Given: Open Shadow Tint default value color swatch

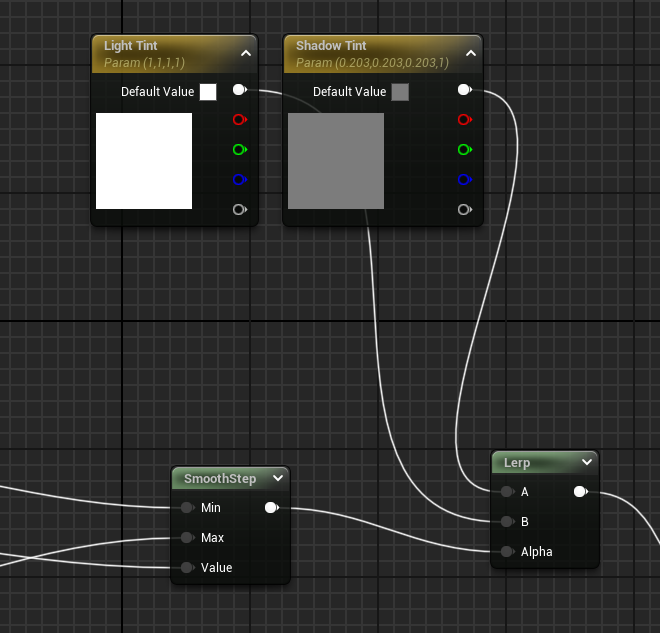Looking at the screenshot, I should tap(400, 92).
